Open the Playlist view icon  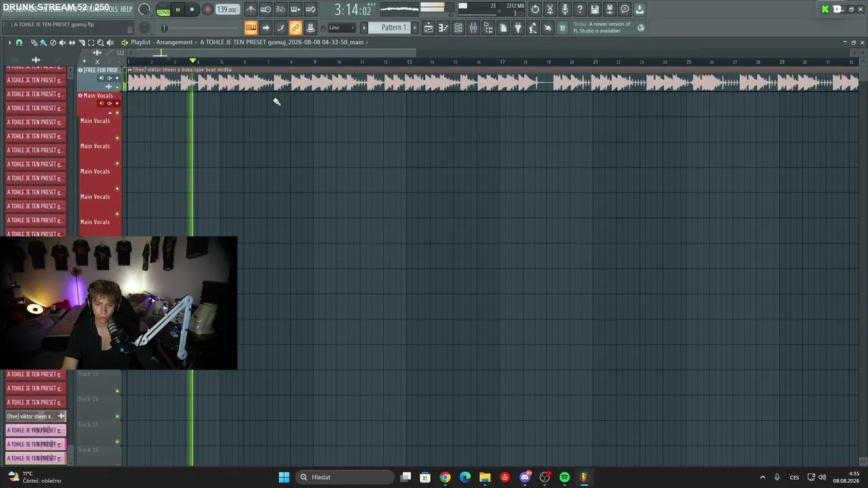(429, 28)
